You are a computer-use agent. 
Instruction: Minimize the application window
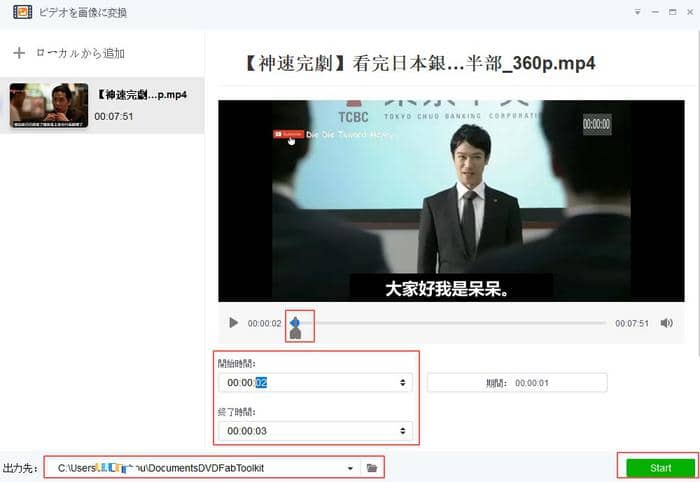pos(655,12)
